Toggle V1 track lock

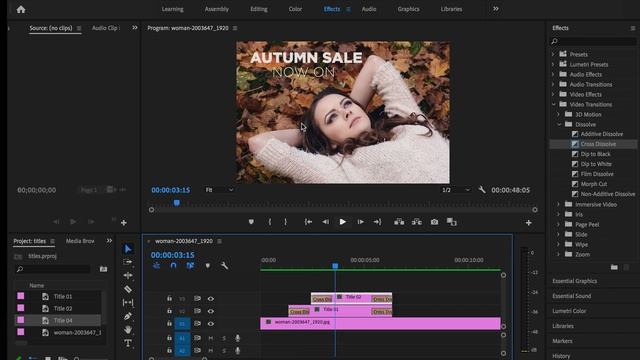169,323
